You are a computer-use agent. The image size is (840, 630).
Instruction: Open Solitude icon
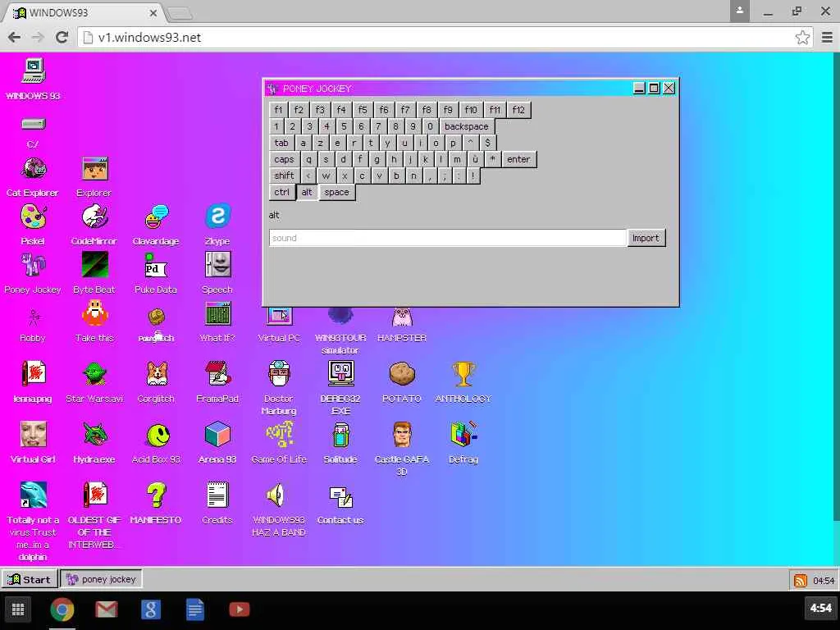pos(340,435)
